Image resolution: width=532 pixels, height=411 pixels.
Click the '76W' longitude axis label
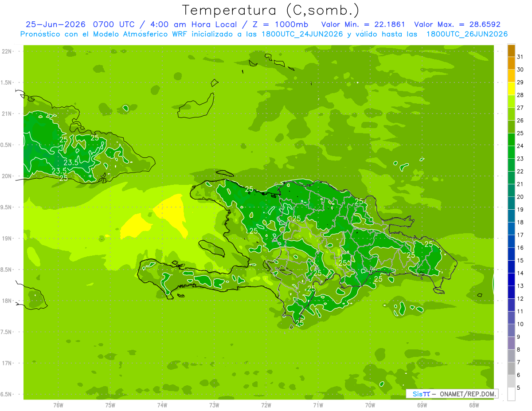[58, 405]
